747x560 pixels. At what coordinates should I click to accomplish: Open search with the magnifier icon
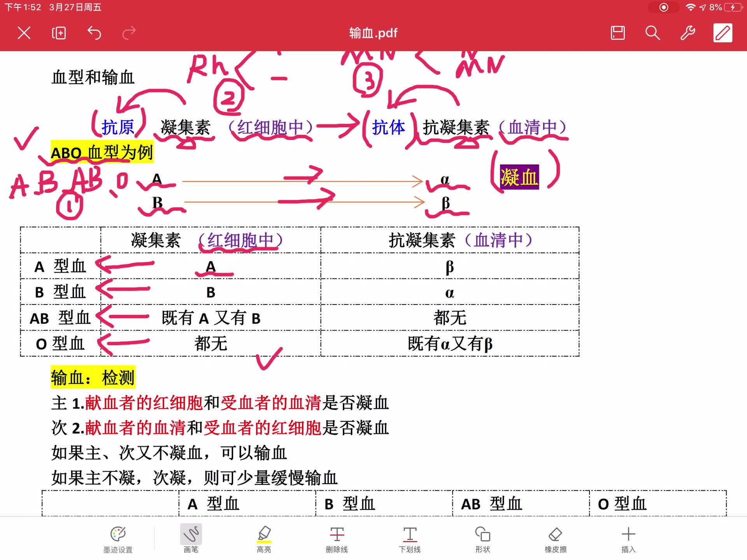[x=652, y=33]
